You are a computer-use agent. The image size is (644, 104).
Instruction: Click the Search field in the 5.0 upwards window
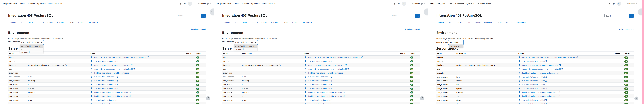[x=617, y=16]
